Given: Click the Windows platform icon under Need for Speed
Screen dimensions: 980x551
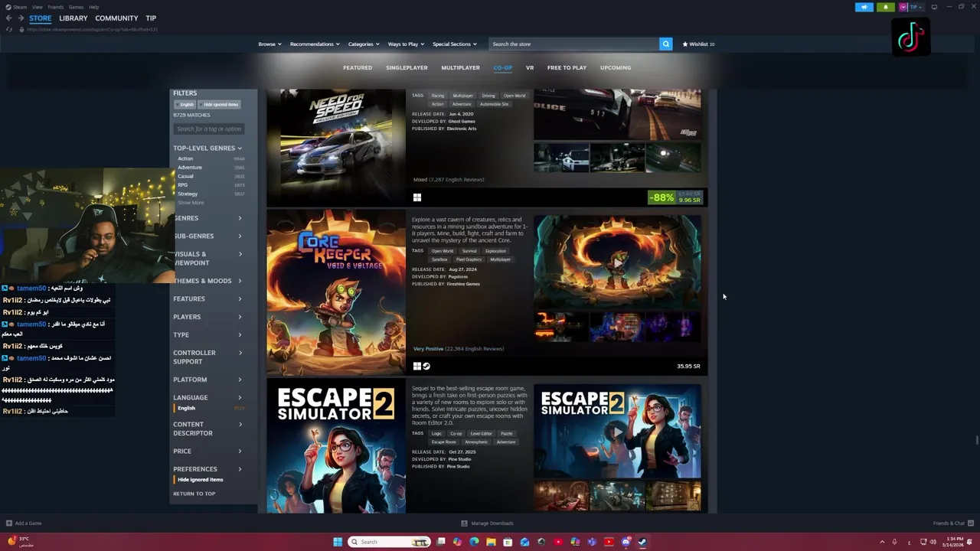Looking at the screenshot, I should click(x=417, y=197).
